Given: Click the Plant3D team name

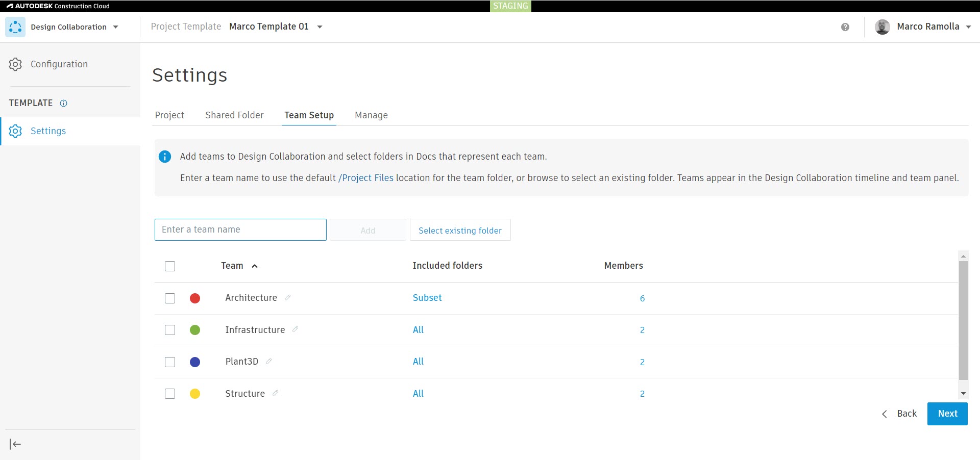Looking at the screenshot, I should point(242,362).
